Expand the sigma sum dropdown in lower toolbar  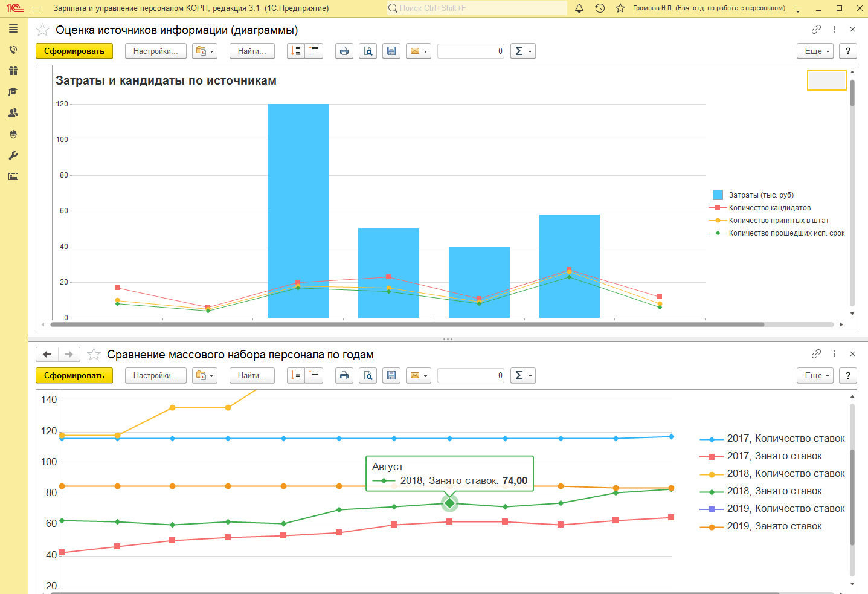coord(522,376)
